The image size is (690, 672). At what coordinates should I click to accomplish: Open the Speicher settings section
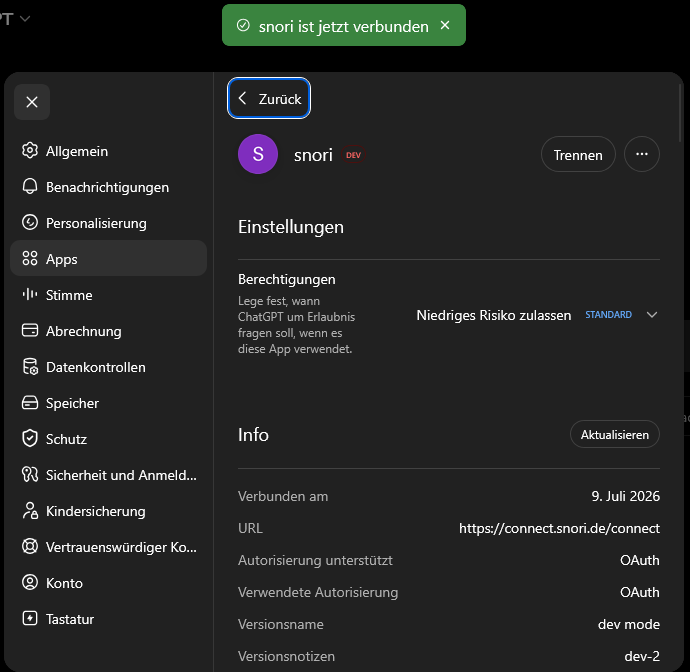point(108,402)
